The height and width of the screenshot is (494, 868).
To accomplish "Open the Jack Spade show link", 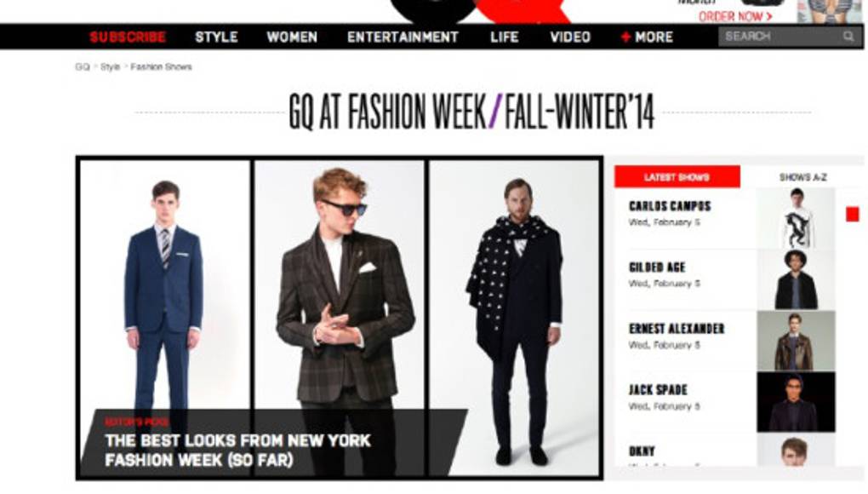I will (x=658, y=390).
